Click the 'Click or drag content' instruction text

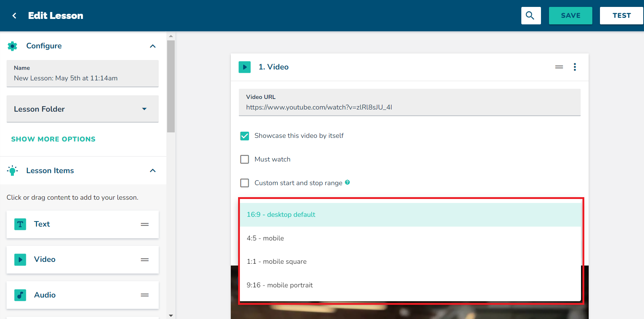coord(72,198)
